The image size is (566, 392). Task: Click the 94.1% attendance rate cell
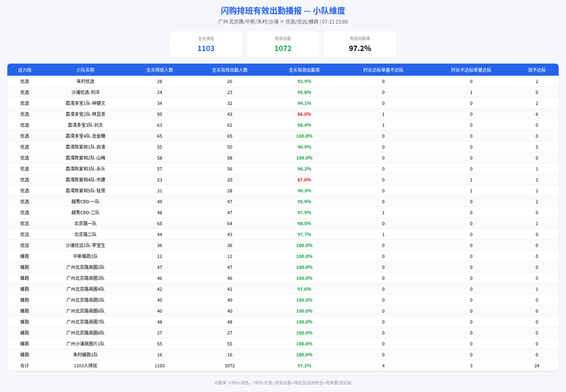pyautogui.click(x=304, y=103)
